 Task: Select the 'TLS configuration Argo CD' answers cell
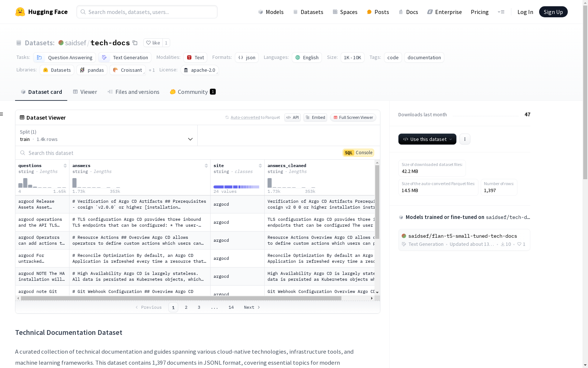tap(140, 222)
